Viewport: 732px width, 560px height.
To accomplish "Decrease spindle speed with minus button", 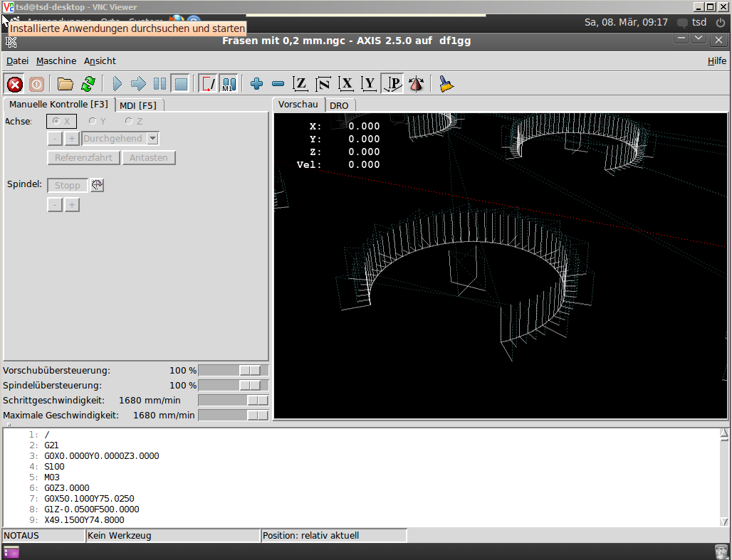I will click(x=55, y=205).
